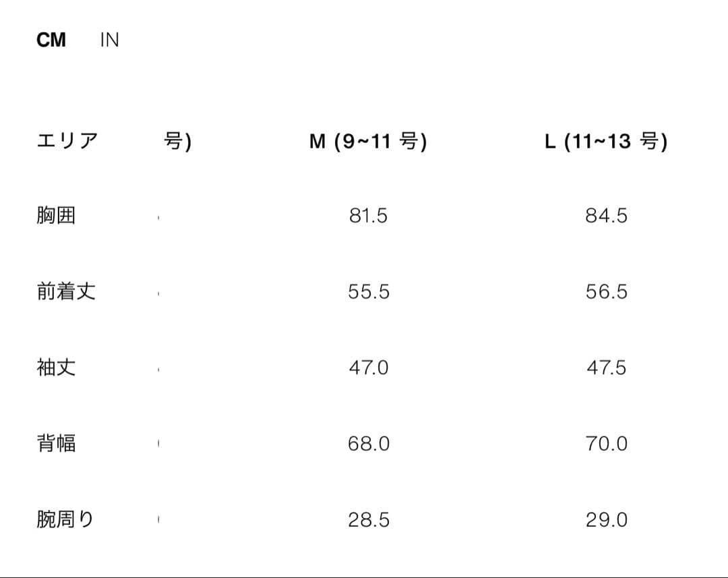Select the 29.0 arm circumference cell

tap(606, 520)
